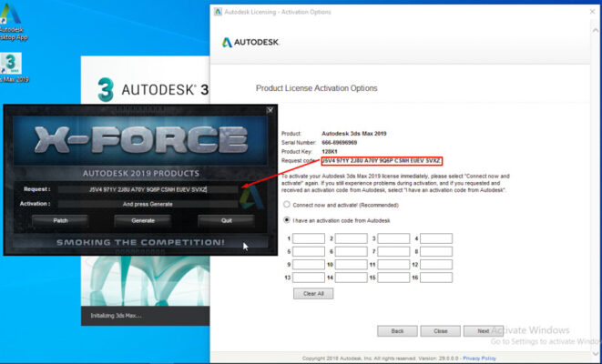Click the Clear All button
602x364 pixels.
point(313,294)
